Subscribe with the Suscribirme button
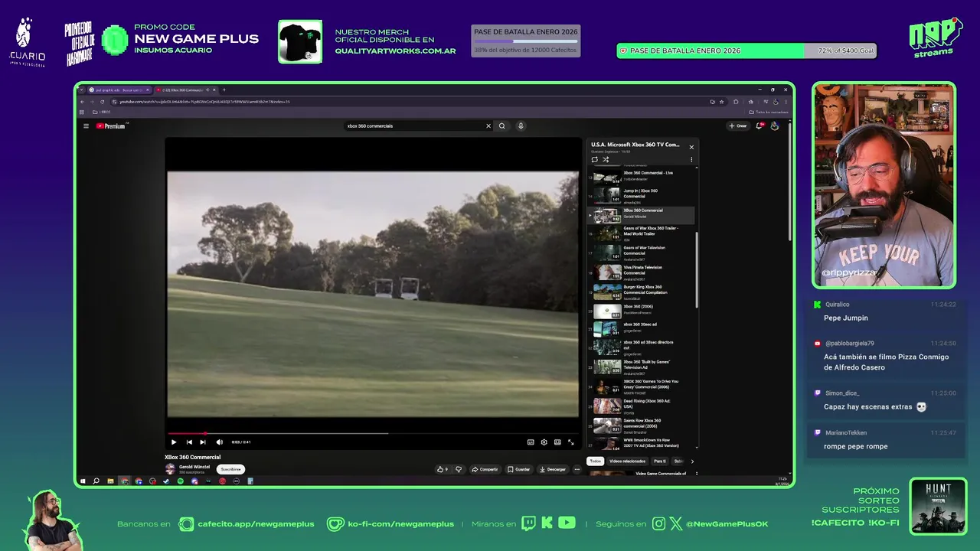This screenshot has height=551, width=980. [230, 469]
